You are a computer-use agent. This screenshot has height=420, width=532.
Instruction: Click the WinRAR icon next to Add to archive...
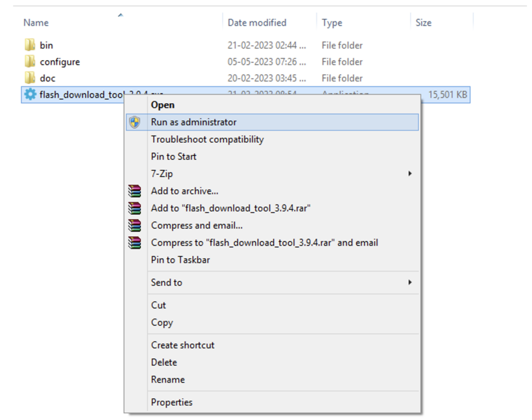[x=135, y=191]
